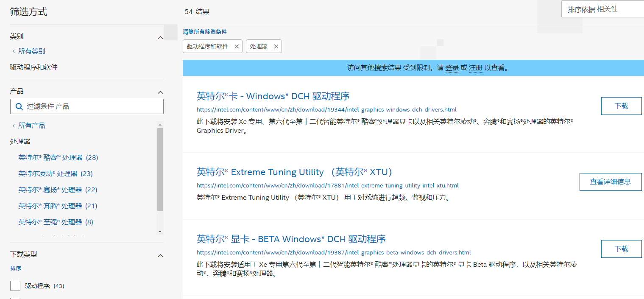The width and height of the screenshot is (644, 299).
Task: Open the 排序依据 相关性 dropdown
Action: pyautogui.click(x=602, y=9)
